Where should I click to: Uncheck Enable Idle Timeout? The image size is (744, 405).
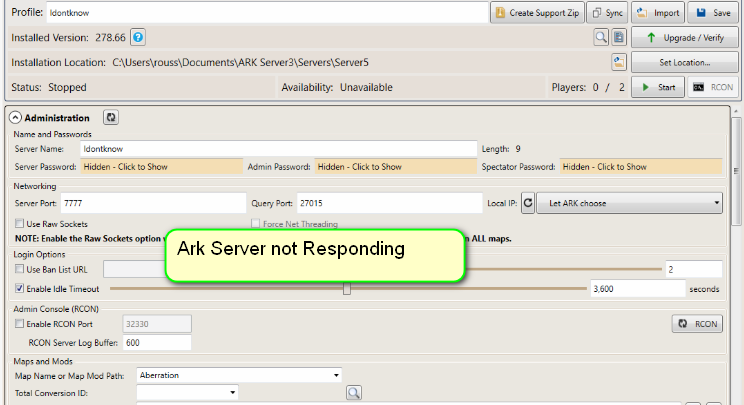point(19,288)
